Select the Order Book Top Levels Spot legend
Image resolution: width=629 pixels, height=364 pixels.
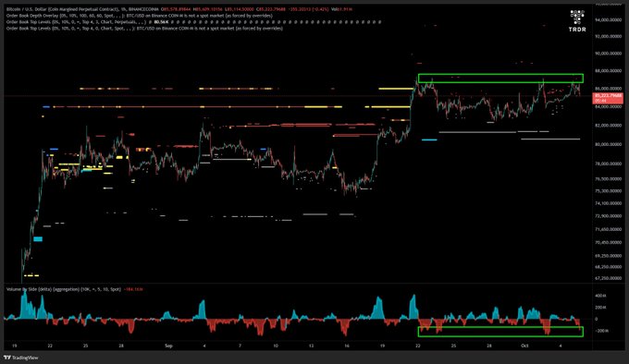[144, 29]
